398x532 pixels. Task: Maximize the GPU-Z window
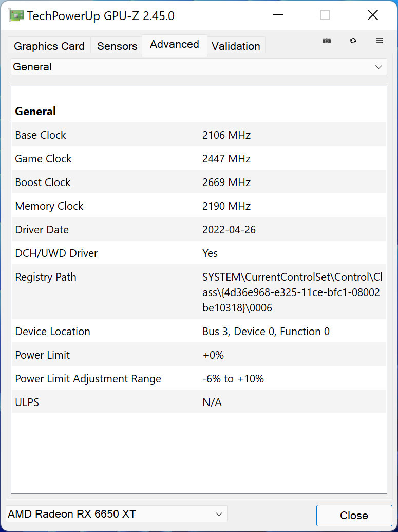coord(325,15)
